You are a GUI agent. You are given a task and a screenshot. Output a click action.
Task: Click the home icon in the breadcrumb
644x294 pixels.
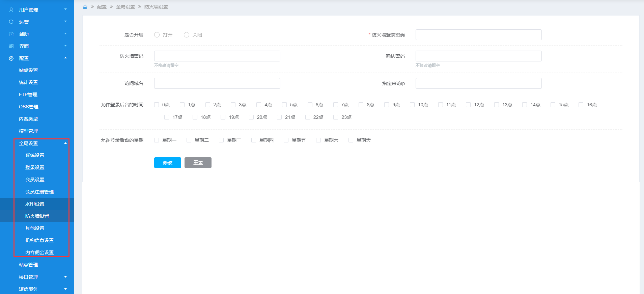tap(85, 7)
